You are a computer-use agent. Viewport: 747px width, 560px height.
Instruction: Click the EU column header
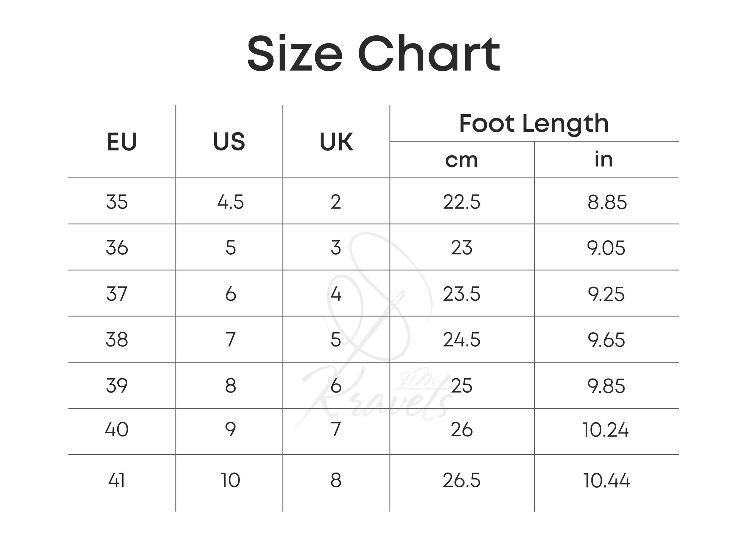click(122, 142)
